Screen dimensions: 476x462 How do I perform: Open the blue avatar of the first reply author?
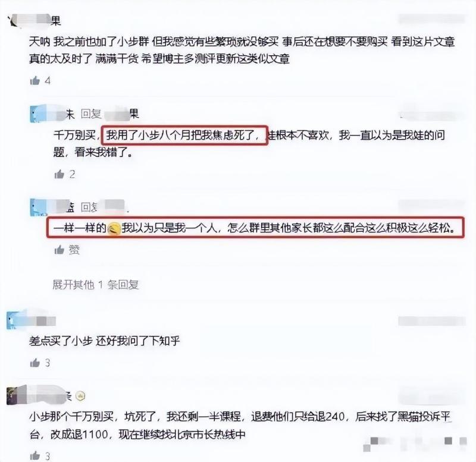tap(37, 114)
